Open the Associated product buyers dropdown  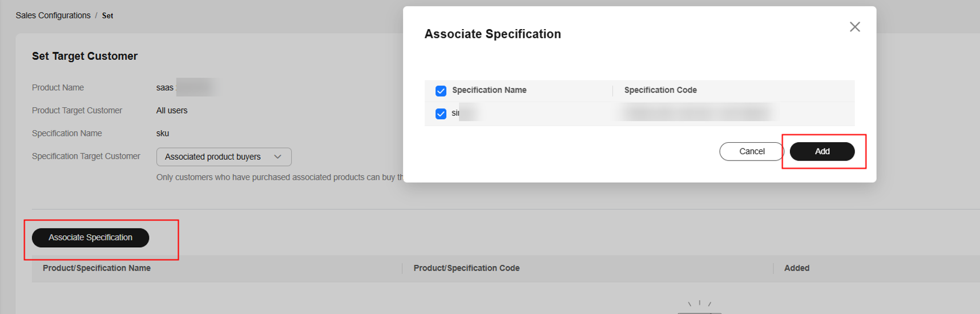224,156
